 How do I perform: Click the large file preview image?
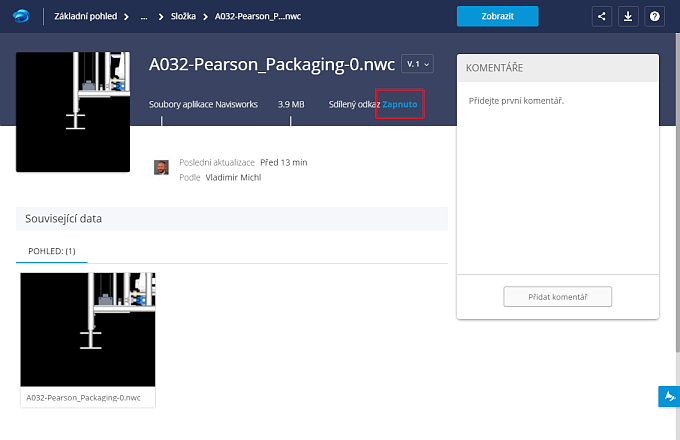point(73,112)
